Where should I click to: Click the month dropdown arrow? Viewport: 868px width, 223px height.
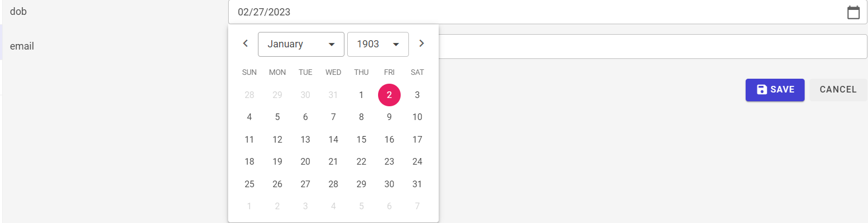pyautogui.click(x=332, y=45)
